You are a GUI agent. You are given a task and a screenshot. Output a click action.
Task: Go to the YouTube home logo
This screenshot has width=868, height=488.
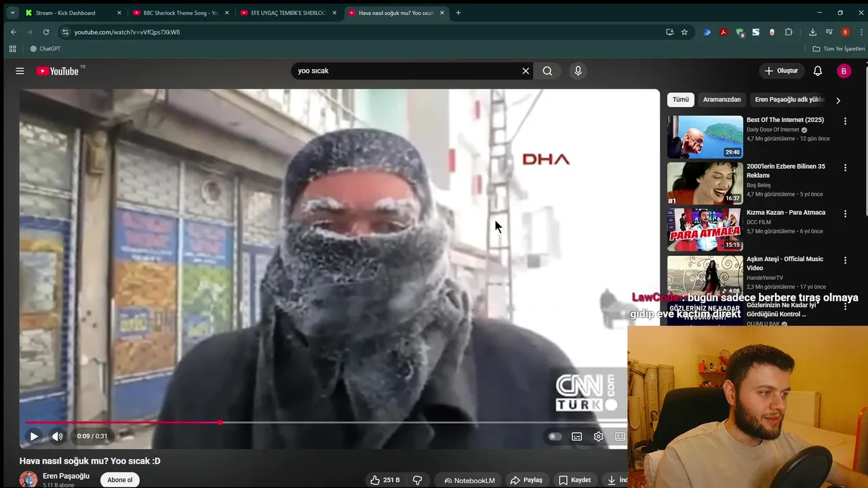58,71
